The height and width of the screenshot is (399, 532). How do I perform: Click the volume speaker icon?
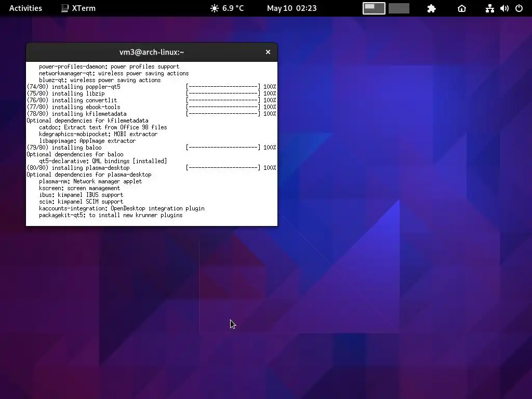[x=504, y=8]
